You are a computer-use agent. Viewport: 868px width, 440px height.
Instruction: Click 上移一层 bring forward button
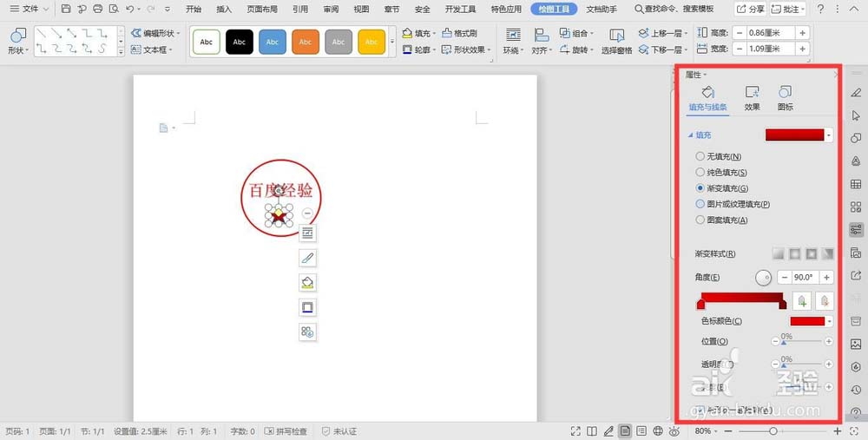[663, 33]
